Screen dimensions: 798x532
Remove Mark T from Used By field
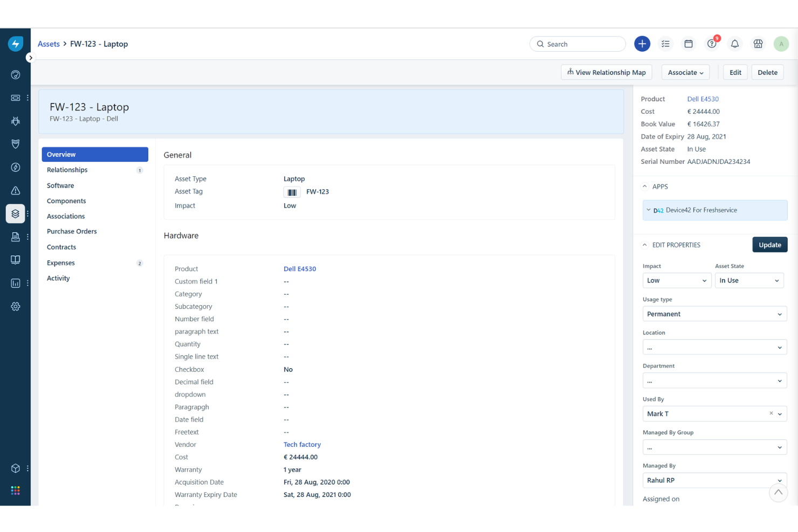(x=771, y=413)
